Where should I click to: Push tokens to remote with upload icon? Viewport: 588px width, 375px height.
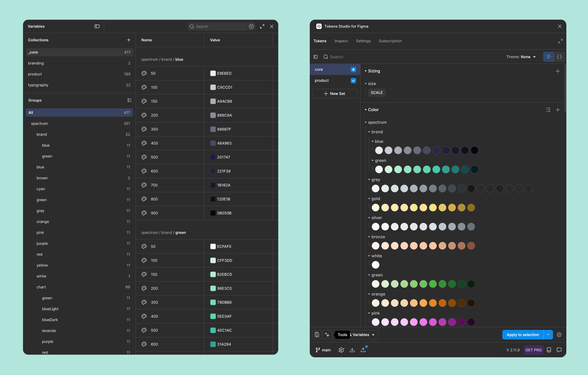(x=363, y=350)
